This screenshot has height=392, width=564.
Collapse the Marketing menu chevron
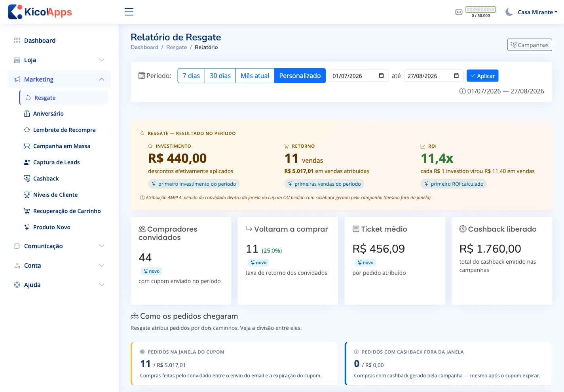pyautogui.click(x=102, y=79)
